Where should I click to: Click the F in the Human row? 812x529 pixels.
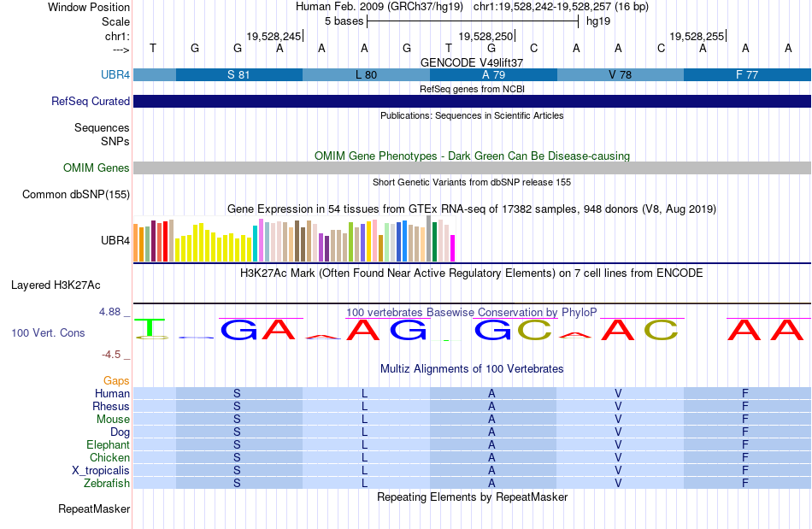pos(745,393)
